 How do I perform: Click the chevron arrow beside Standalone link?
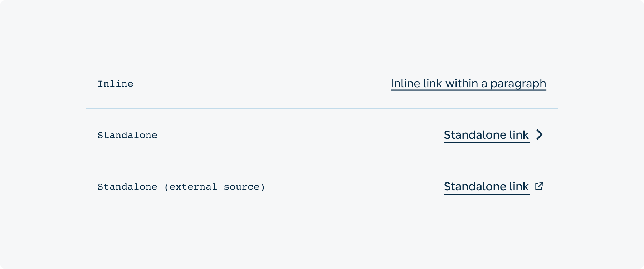[540, 134]
